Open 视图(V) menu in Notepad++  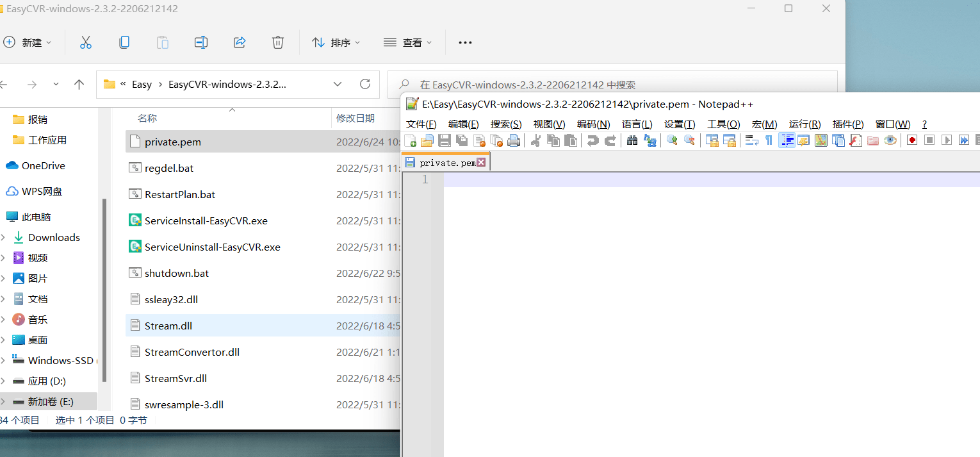click(550, 124)
